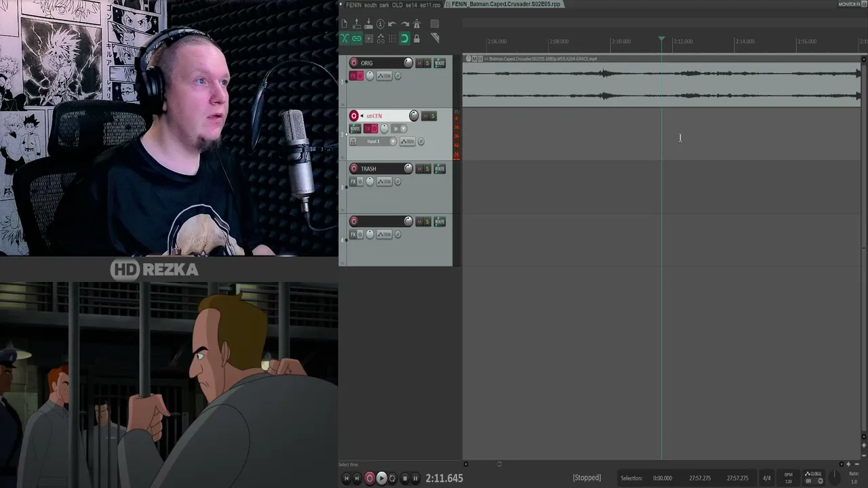Open envelope TRIM on ORIG track
This screenshot has height=488, width=868.
tap(384, 75)
